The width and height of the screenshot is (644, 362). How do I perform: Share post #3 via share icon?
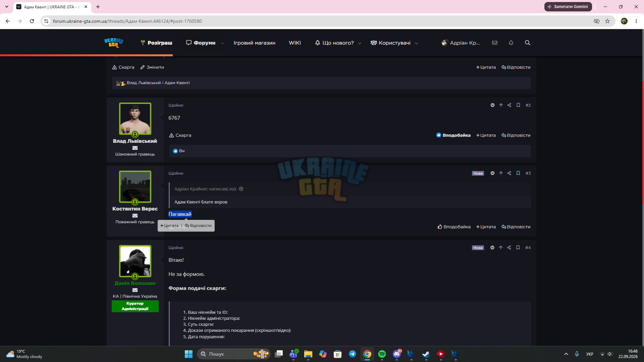[x=509, y=173]
